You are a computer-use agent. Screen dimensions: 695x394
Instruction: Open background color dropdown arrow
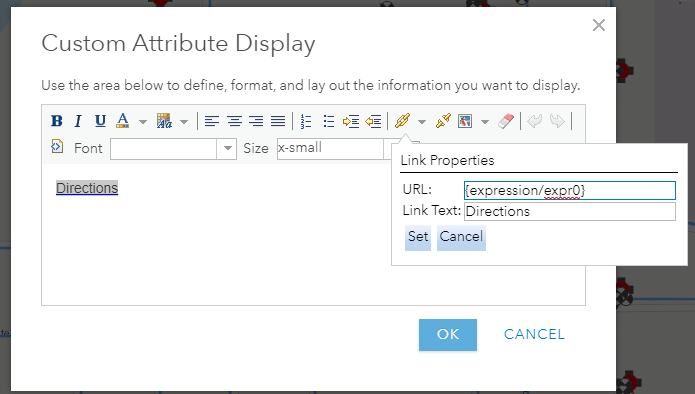coord(184,121)
